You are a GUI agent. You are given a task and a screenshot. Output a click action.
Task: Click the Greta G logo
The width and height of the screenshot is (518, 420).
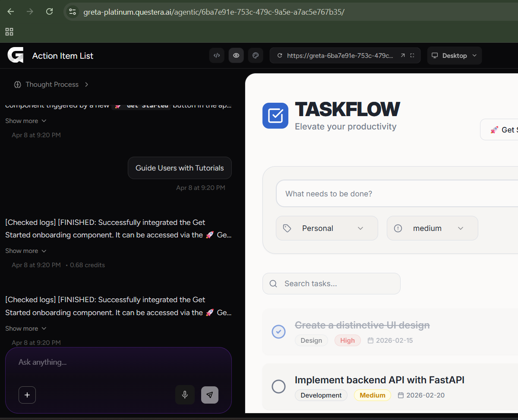pos(16,55)
